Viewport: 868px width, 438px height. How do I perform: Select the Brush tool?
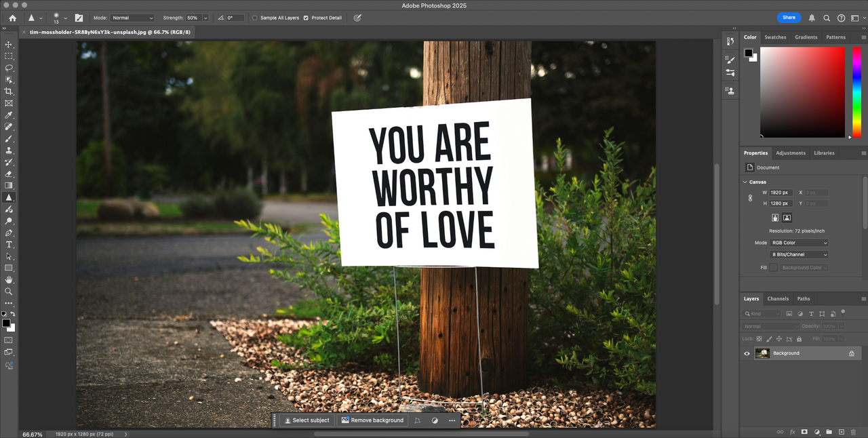click(x=9, y=138)
